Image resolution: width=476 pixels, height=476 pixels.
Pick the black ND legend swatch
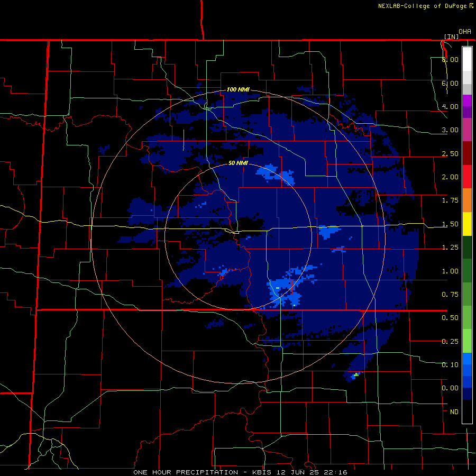click(467, 412)
